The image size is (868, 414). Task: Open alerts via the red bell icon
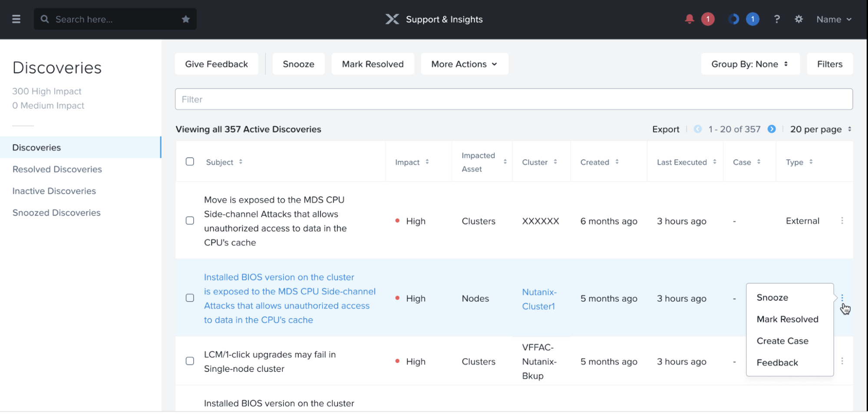[689, 19]
